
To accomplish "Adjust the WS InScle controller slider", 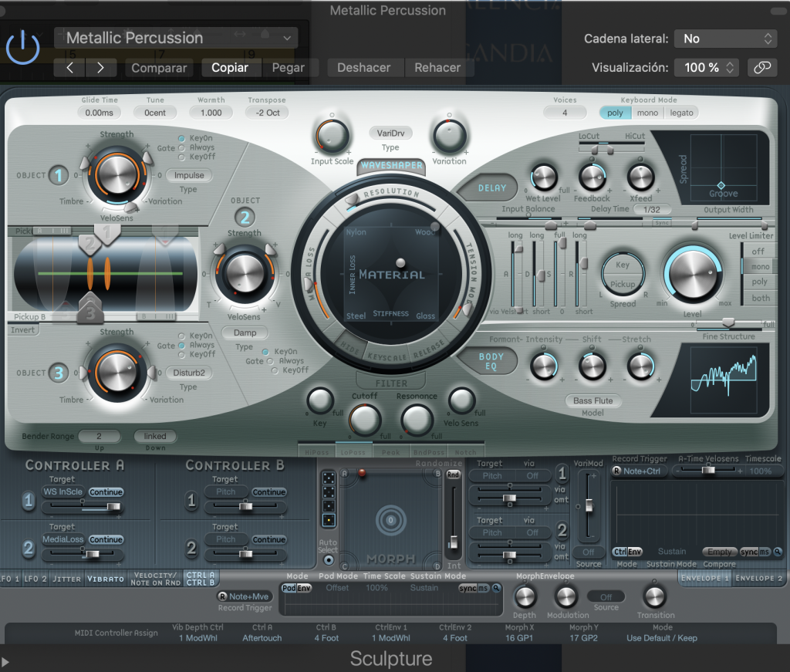I will [x=83, y=507].
